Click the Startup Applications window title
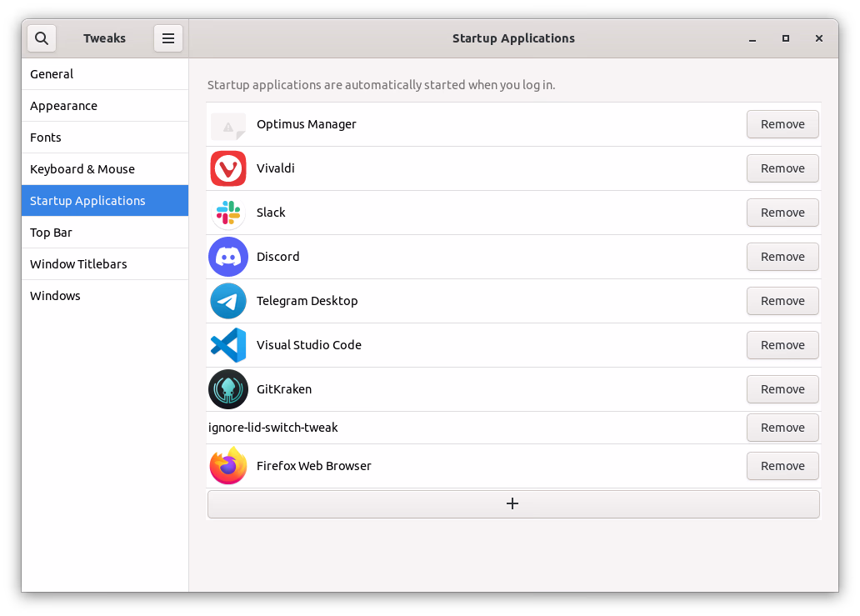Screen dimensions: 860x616 pos(513,38)
